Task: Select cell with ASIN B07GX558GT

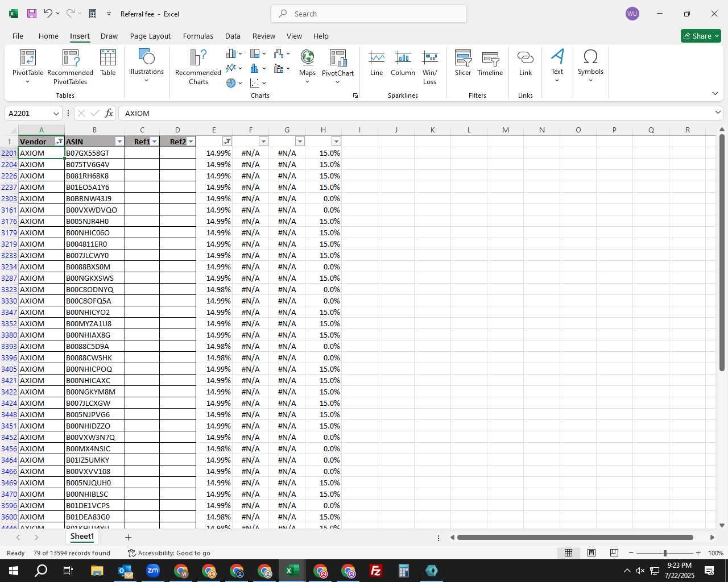Action: (94, 153)
